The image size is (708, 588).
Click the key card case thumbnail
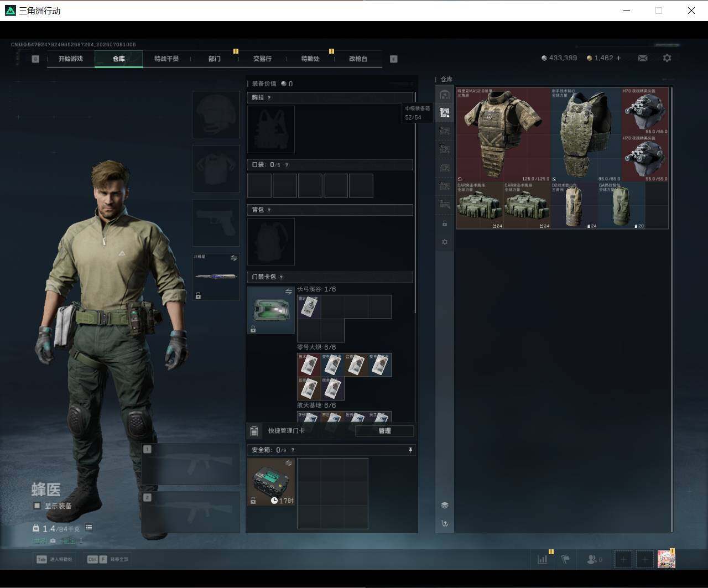(270, 310)
